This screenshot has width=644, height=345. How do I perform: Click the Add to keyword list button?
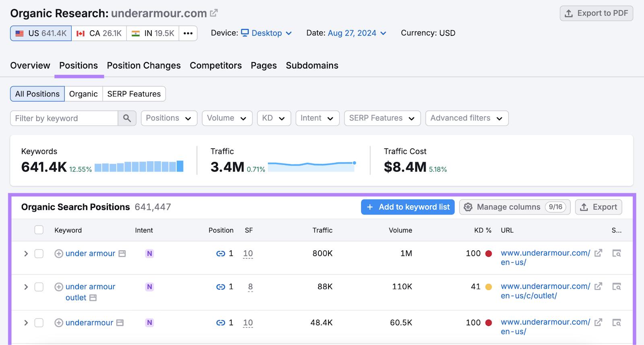[x=408, y=207]
